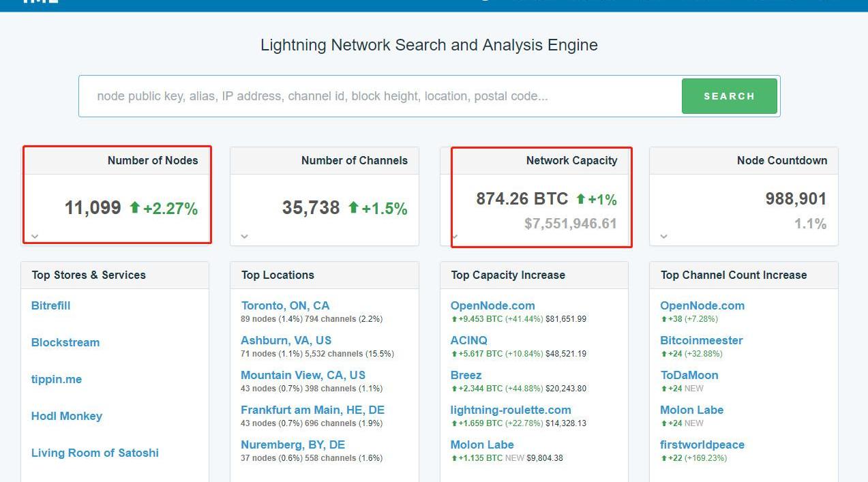Image resolution: width=868 pixels, height=482 pixels.
Task: Expand the Node Countdown card chevron
Action: [x=663, y=237]
